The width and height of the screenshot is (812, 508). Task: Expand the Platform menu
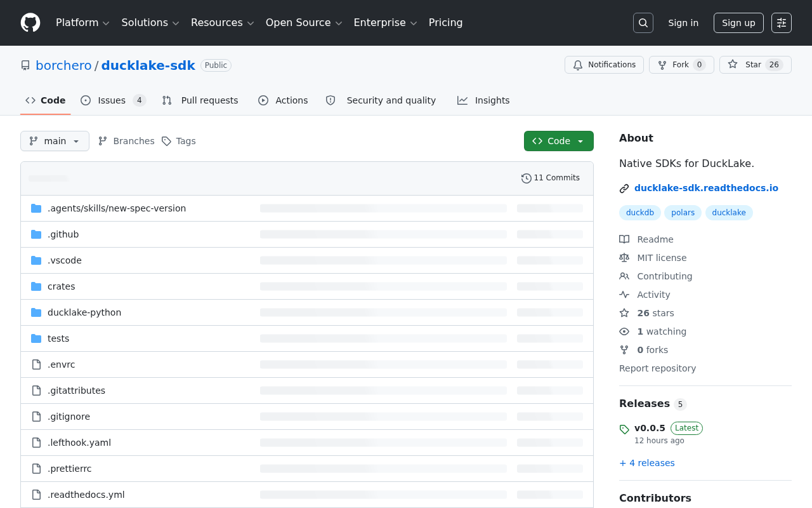click(x=83, y=23)
